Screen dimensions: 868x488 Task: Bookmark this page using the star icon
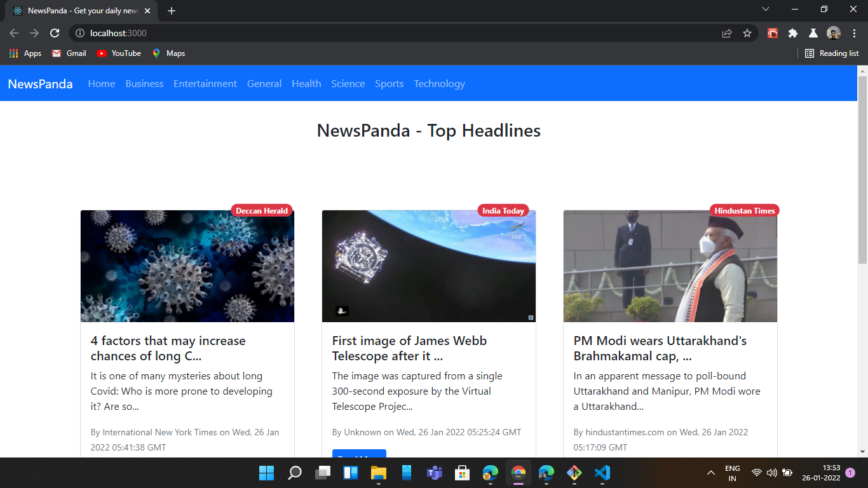pyautogui.click(x=748, y=32)
